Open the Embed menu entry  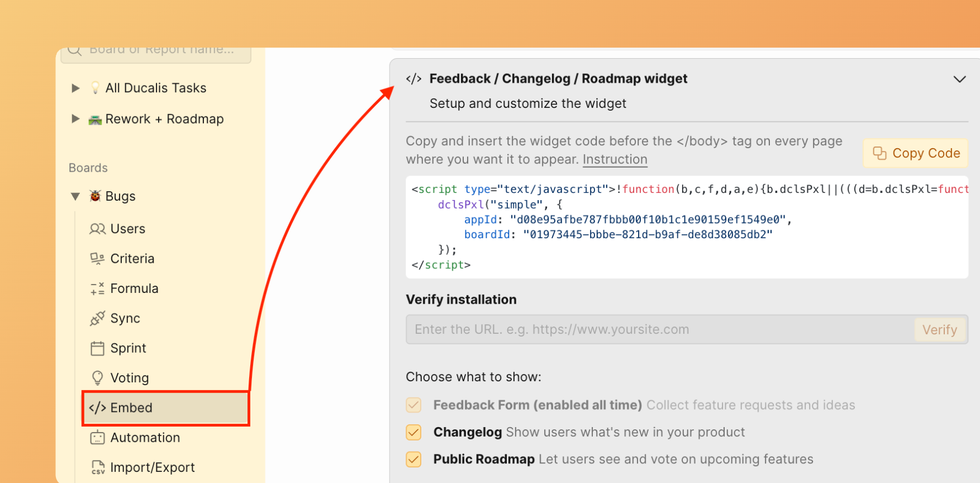[132, 408]
